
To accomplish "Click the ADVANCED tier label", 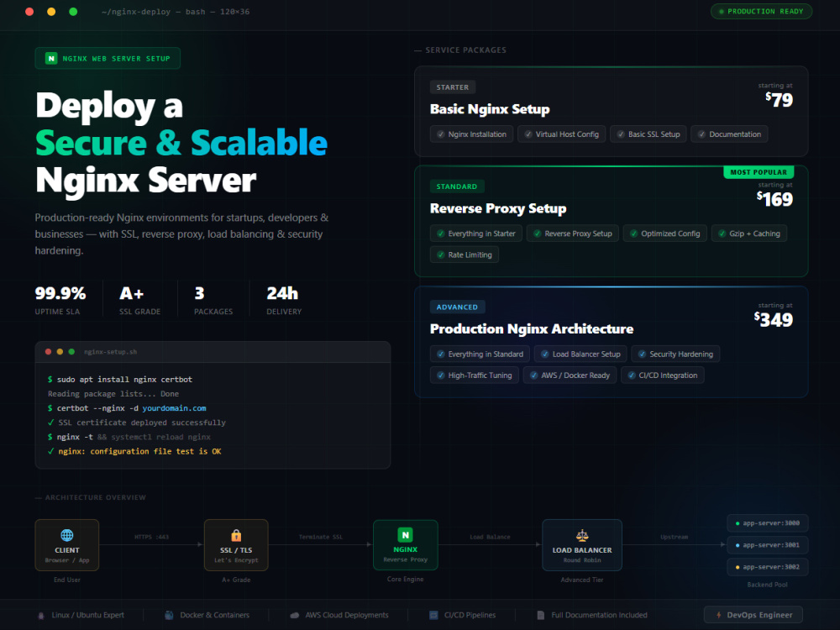I will point(458,307).
